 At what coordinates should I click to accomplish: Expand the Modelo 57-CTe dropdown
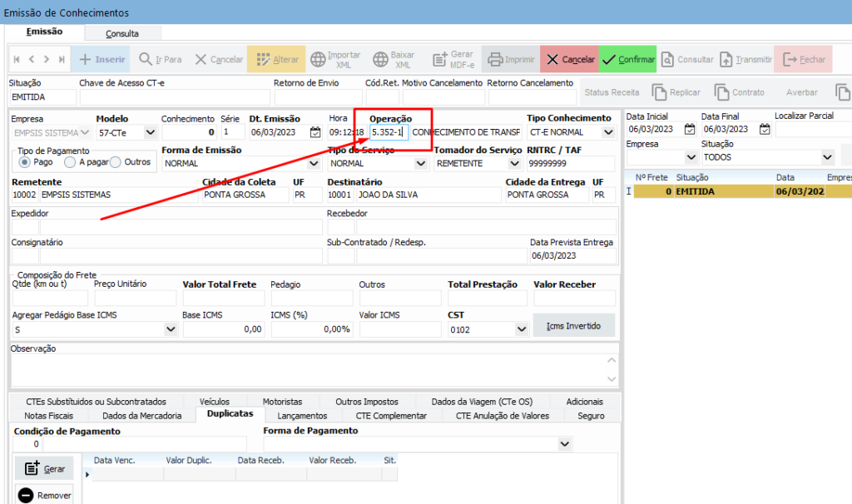pyautogui.click(x=150, y=132)
